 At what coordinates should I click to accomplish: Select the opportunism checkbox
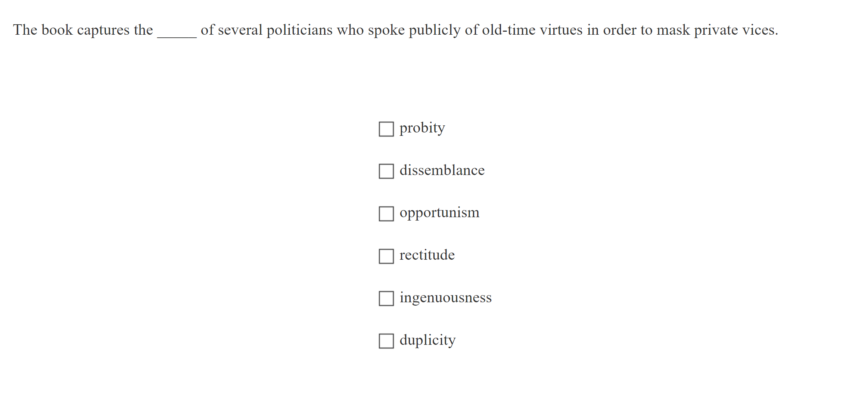(386, 214)
